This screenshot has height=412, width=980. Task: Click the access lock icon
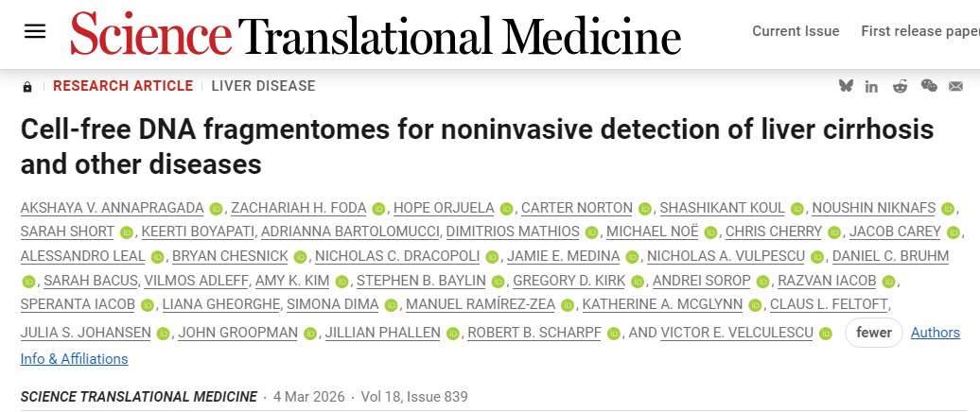(x=27, y=86)
